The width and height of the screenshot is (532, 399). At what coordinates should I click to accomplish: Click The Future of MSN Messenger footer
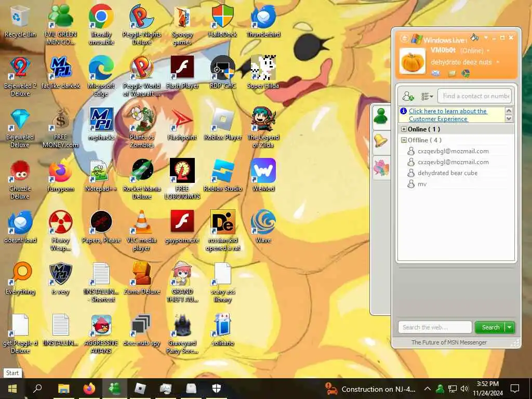click(449, 342)
